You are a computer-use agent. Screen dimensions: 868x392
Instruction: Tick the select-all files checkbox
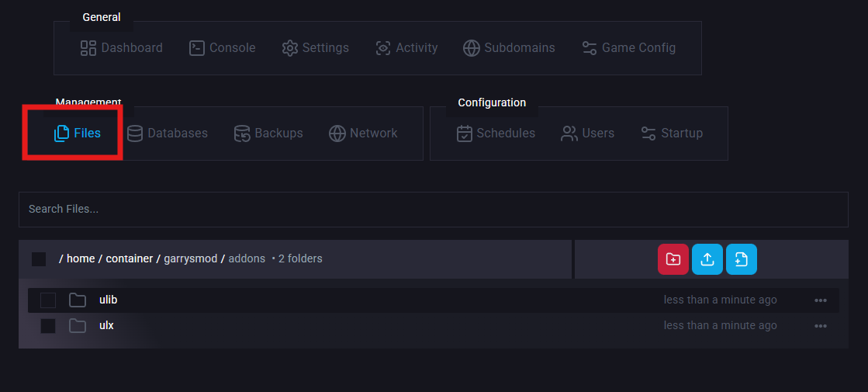click(39, 259)
